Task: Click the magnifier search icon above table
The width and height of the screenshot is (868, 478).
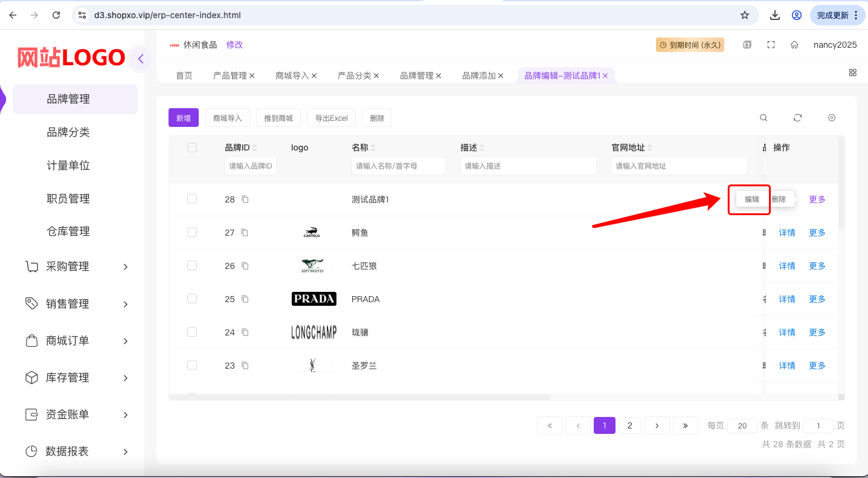Action: click(x=764, y=118)
